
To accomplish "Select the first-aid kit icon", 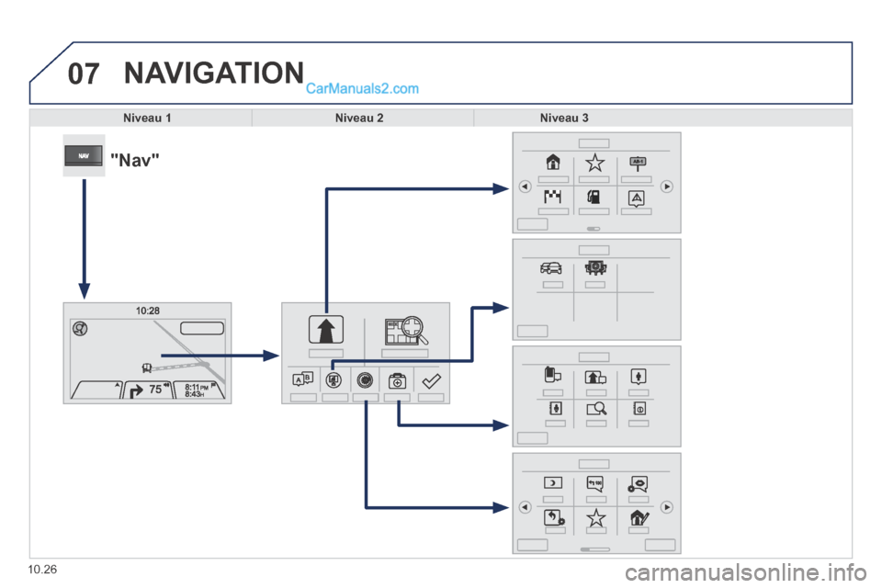I will [x=397, y=381].
